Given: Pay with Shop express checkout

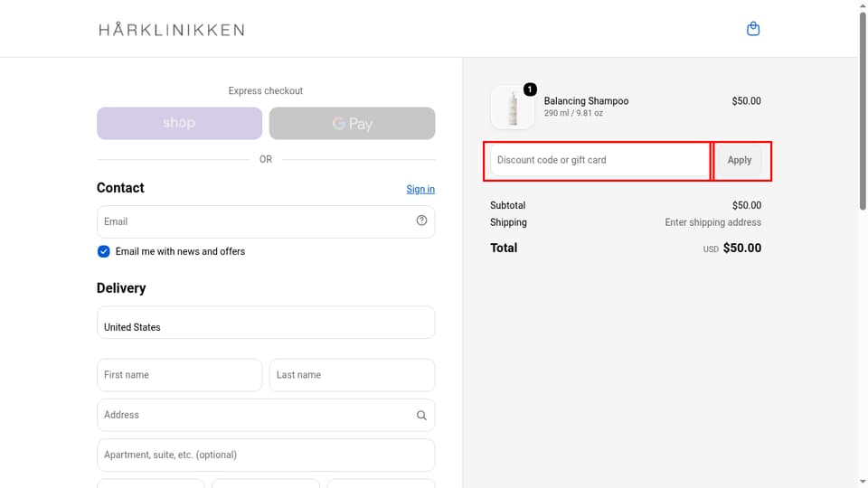Looking at the screenshot, I should point(179,123).
